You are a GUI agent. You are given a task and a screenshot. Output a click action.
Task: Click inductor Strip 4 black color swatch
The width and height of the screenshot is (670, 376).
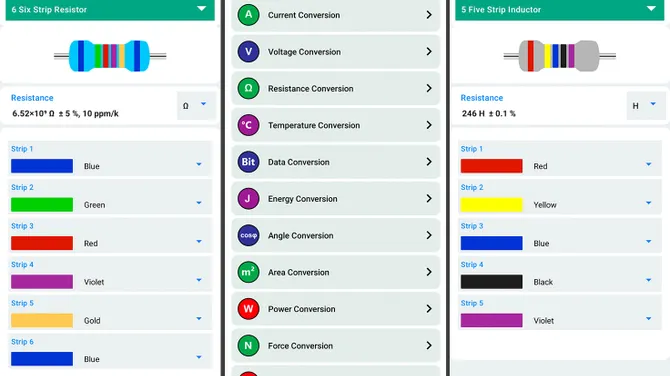[491, 282]
